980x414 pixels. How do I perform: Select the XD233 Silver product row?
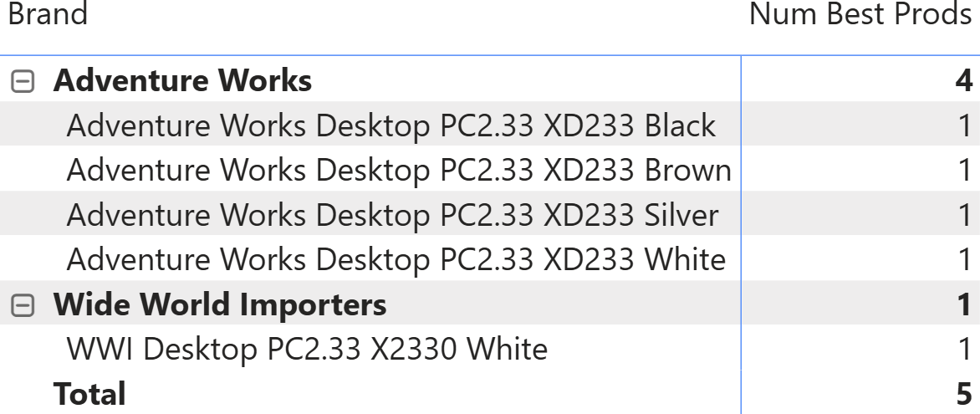(x=392, y=215)
